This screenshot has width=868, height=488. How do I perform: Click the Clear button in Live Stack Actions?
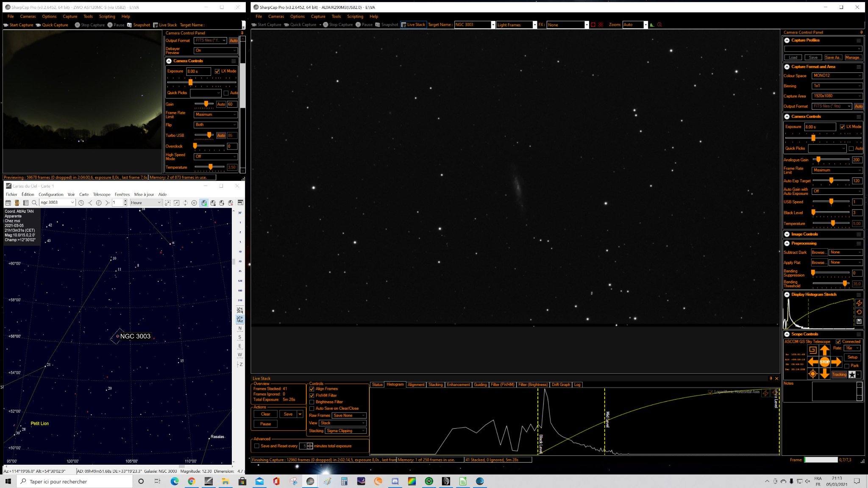pyautogui.click(x=266, y=414)
